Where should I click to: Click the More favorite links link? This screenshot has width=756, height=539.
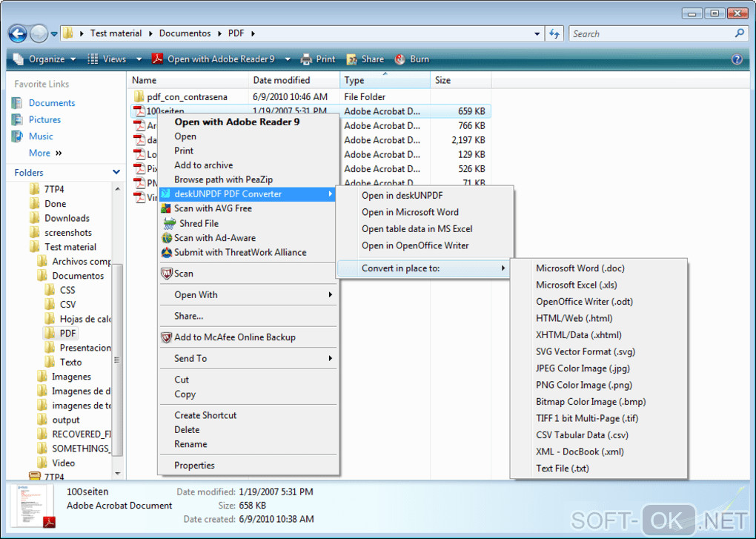(39, 153)
